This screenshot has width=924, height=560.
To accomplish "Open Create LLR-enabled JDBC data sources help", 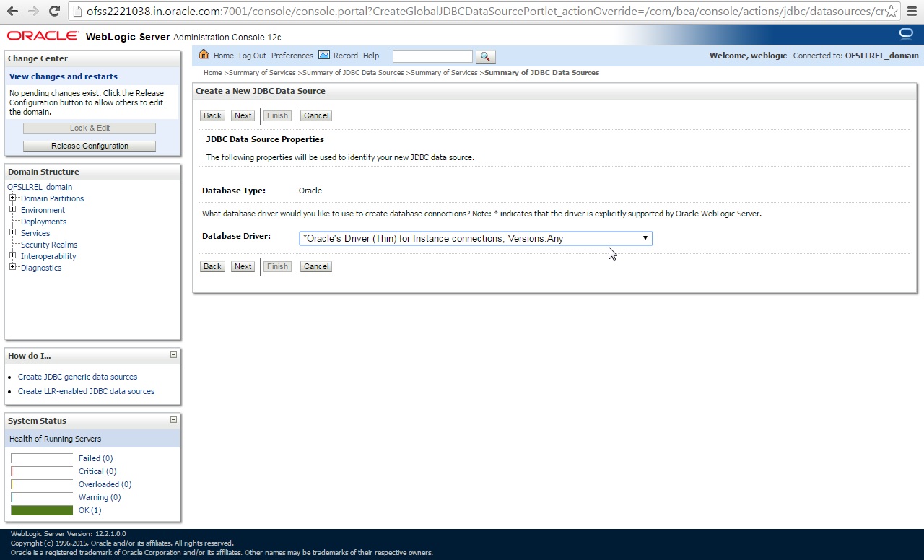I will (x=86, y=391).
